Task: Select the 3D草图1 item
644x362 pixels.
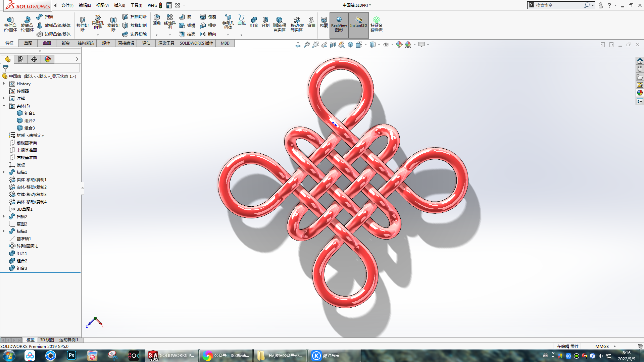Action: [x=21, y=209]
